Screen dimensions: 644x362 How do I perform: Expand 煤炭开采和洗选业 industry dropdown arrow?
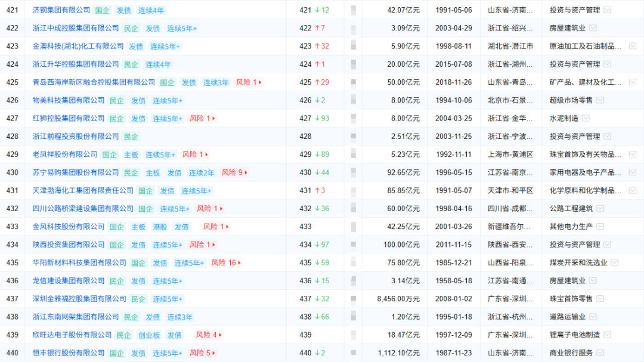614,262
